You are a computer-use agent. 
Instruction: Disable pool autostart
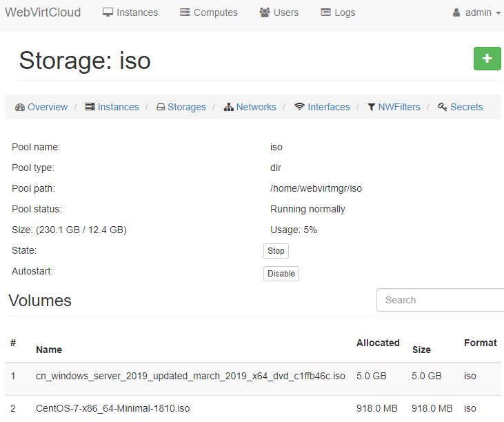point(281,274)
